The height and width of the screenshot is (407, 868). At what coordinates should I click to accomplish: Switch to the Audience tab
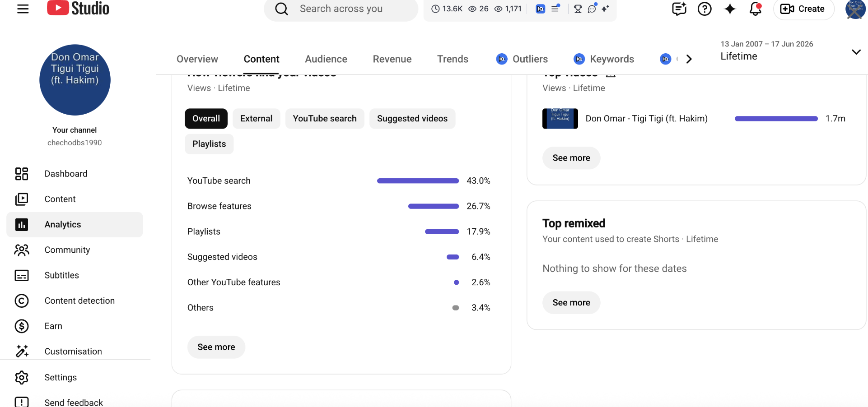(326, 59)
